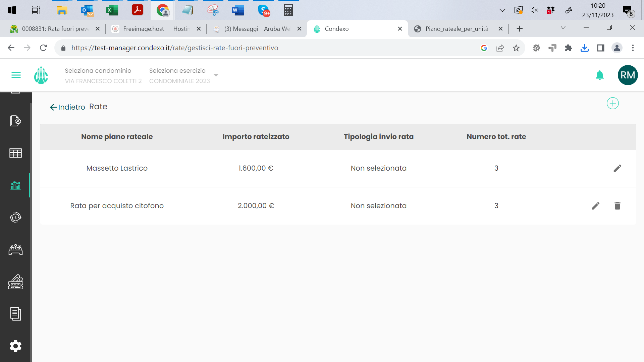
Task: Open a new browser tab
Action: click(520, 29)
